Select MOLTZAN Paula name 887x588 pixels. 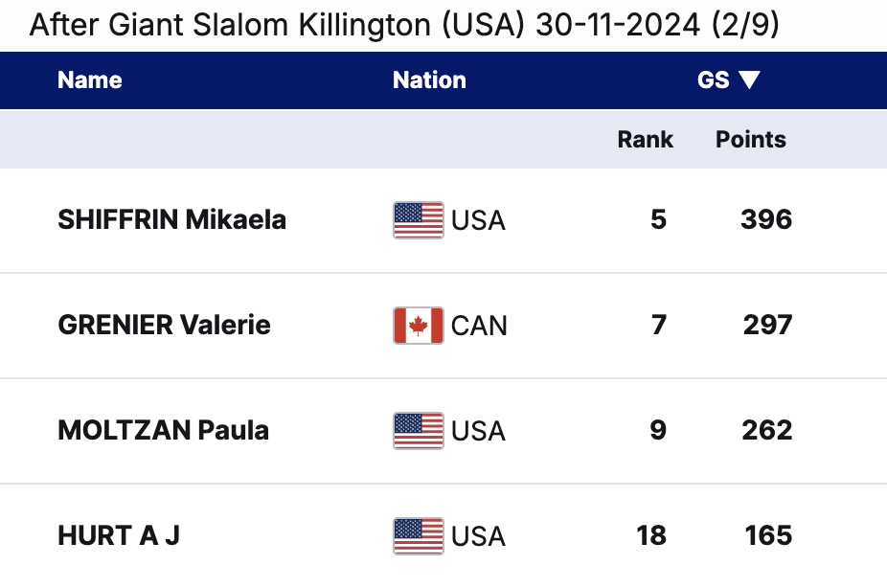pos(163,431)
